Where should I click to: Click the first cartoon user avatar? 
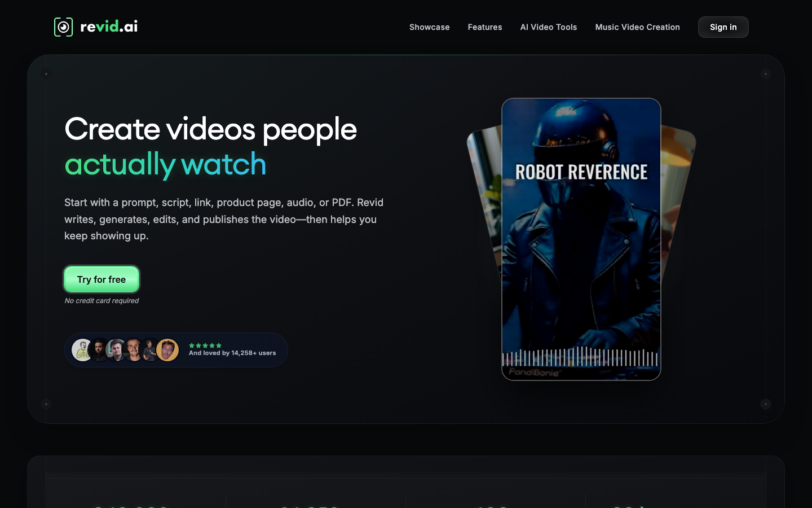click(x=82, y=350)
